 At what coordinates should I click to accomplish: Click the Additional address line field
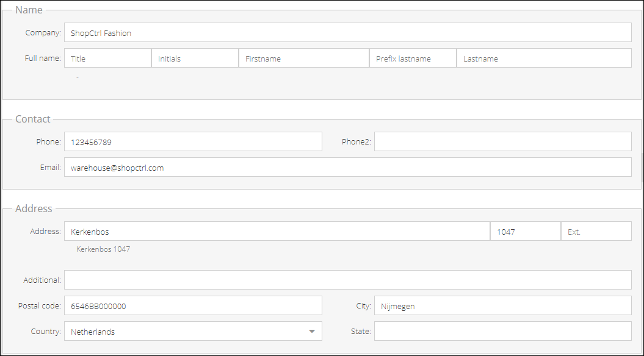coord(347,280)
